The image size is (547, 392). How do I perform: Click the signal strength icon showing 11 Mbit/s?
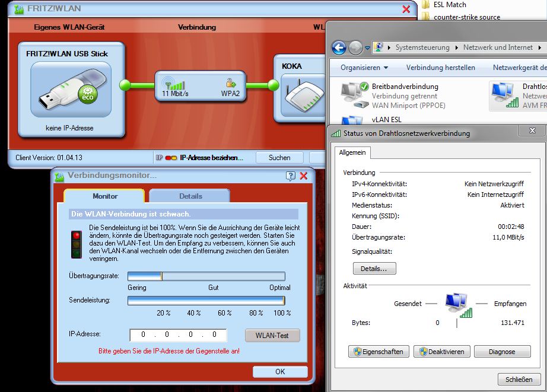(174, 83)
